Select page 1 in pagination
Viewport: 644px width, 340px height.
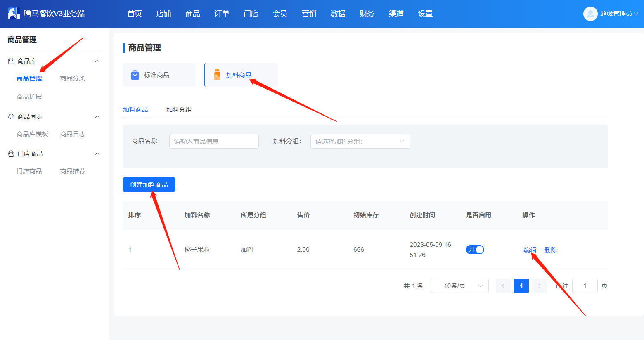pos(521,286)
